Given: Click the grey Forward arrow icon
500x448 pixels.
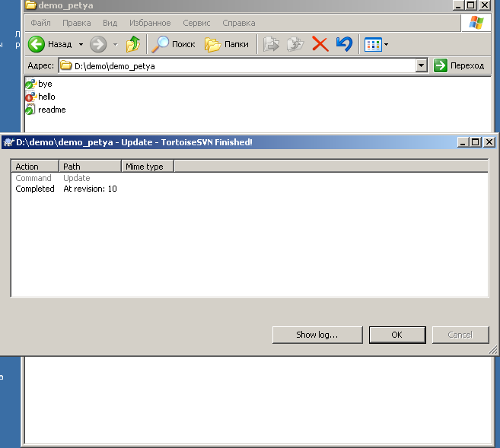Looking at the screenshot, I should coord(98,44).
